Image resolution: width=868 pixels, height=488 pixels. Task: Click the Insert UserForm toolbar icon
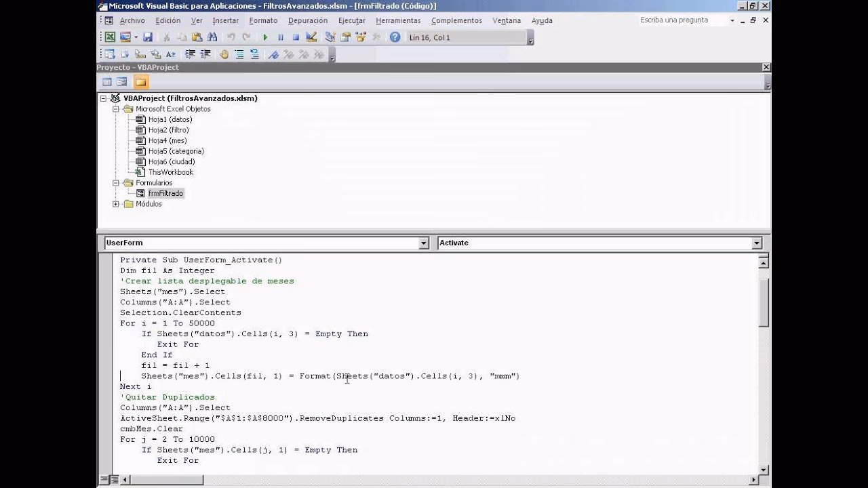125,37
